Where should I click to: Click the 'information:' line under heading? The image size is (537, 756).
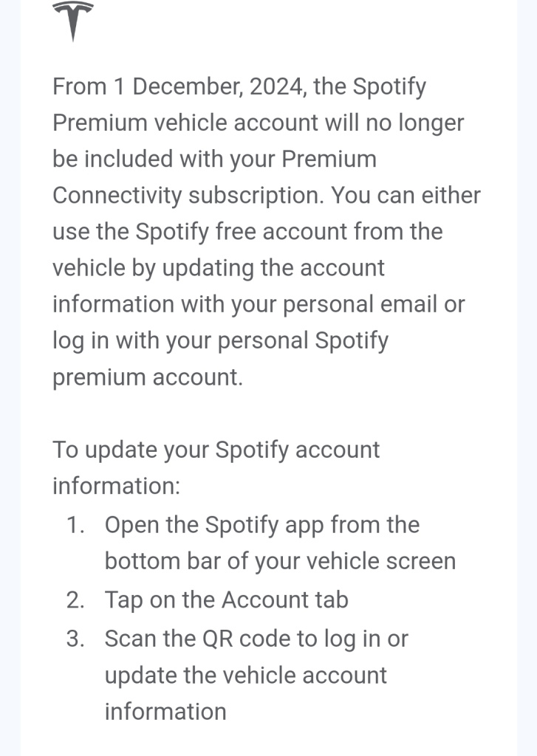(116, 486)
